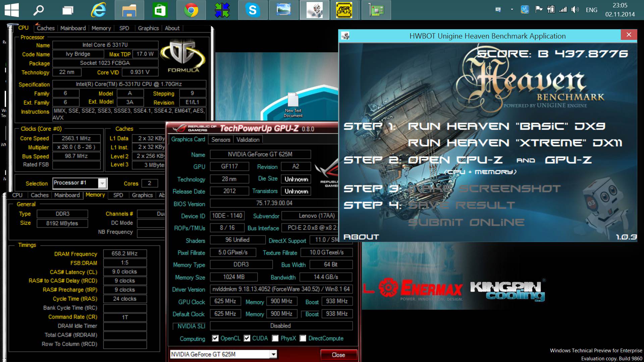This screenshot has width=644, height=362.
Task: Open SPD tab in lower CPU-Z window
Action: click(118, 195)
